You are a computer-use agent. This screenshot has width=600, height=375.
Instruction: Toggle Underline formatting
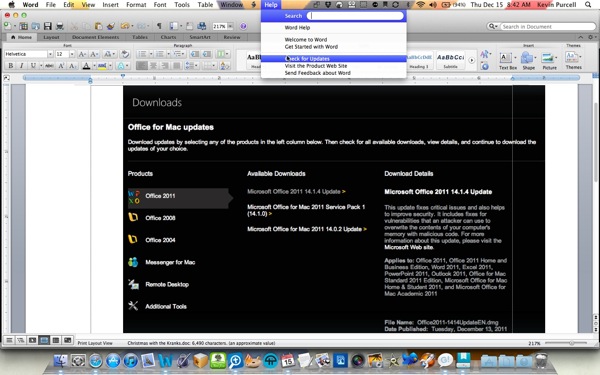point(33,66)
